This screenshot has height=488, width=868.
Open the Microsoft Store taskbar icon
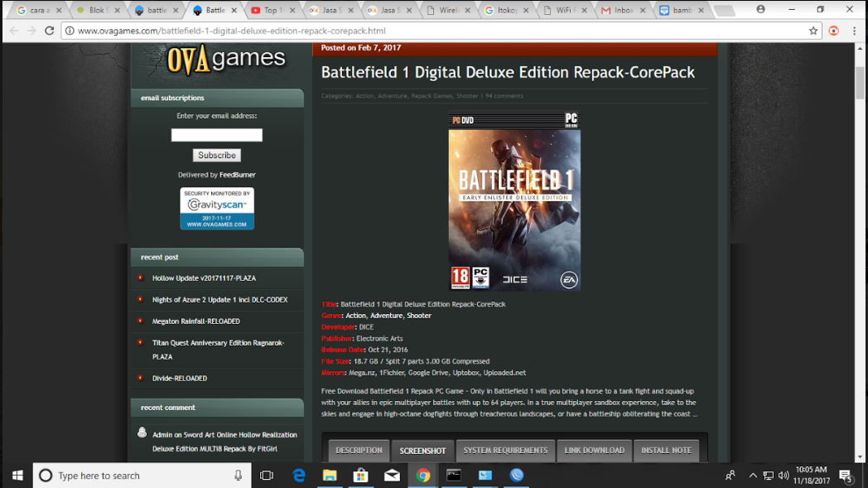coord(361,476)
